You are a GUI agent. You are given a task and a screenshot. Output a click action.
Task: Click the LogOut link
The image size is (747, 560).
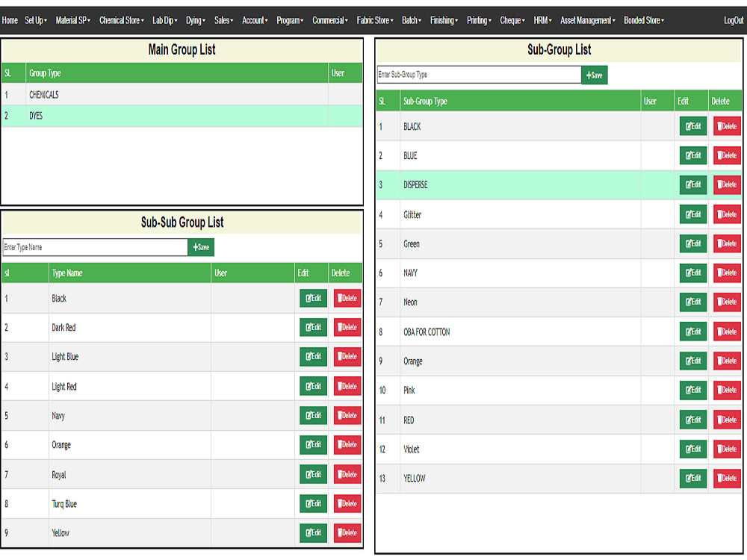pyautogui.click(x=734, y=20)
